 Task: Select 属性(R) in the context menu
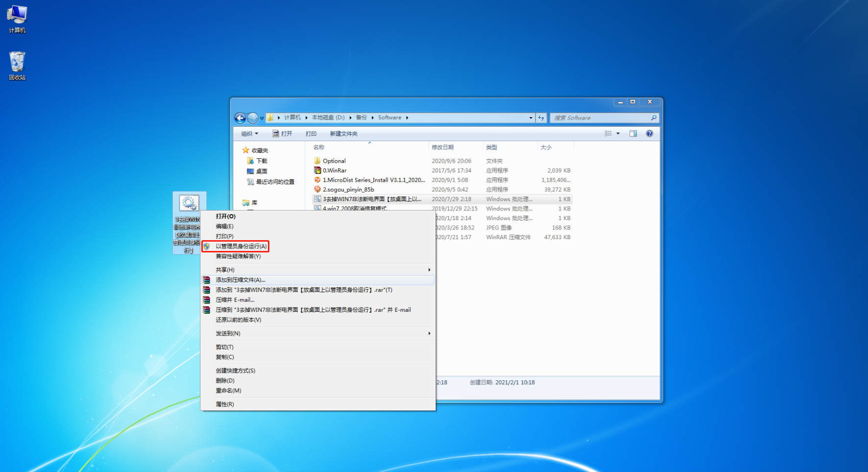(225, 404)
